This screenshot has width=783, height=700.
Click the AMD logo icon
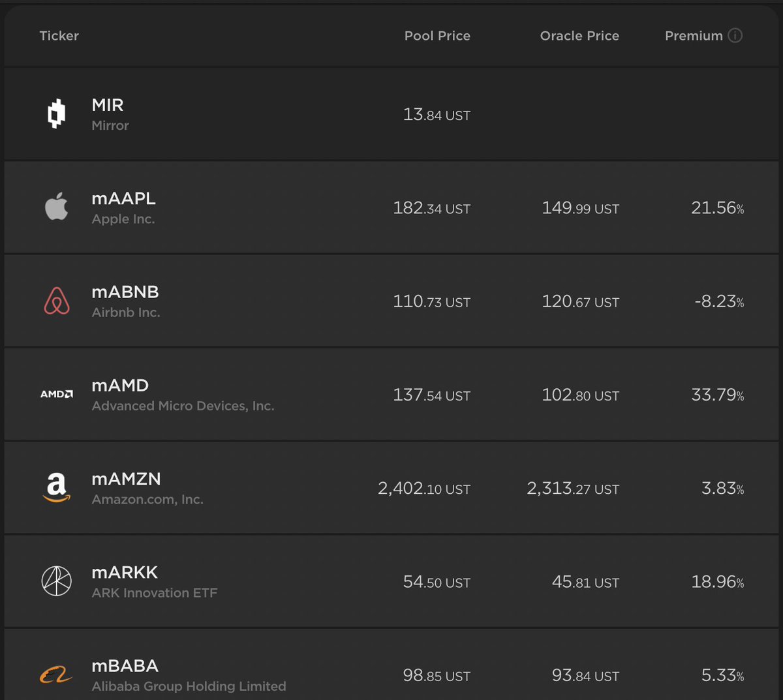(x=57, y=394)
